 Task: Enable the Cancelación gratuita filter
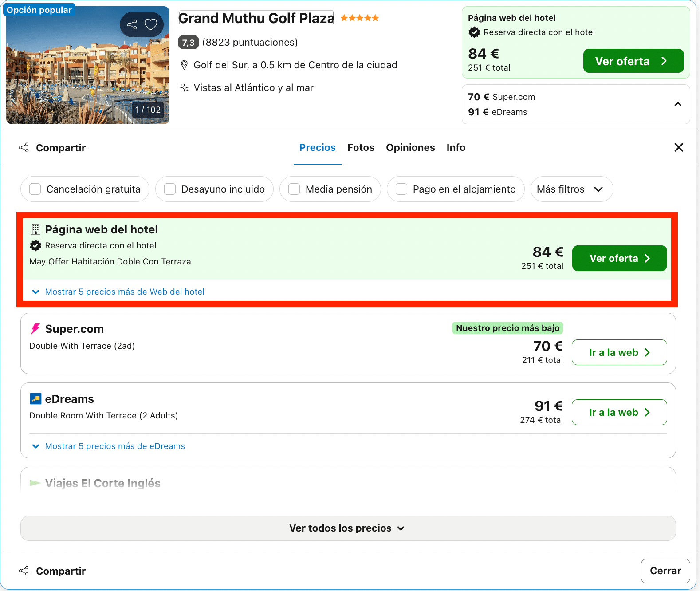tap(35, 189)
